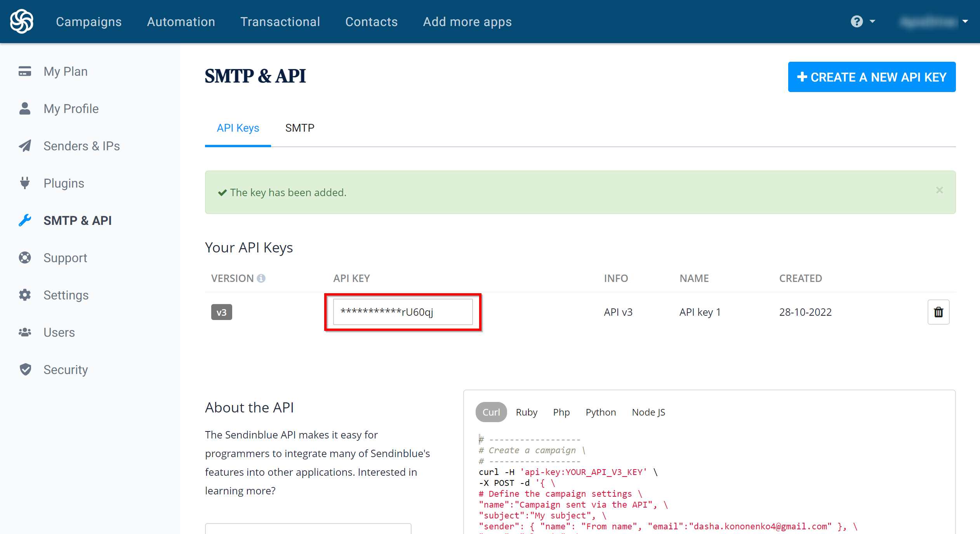Click the My Profile person icon
Screen dimensions: 980x534
tap(25, 109)
